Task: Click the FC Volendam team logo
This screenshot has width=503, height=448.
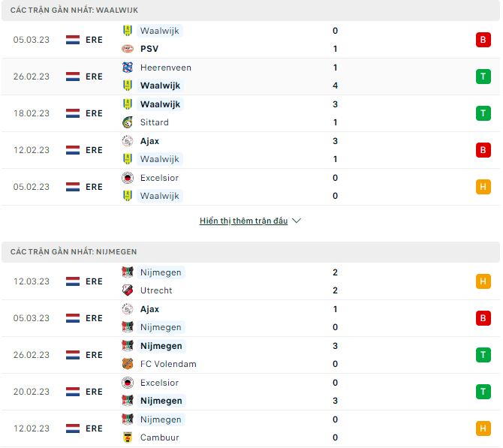Action: pyautogui.click(x=128, y=364)
